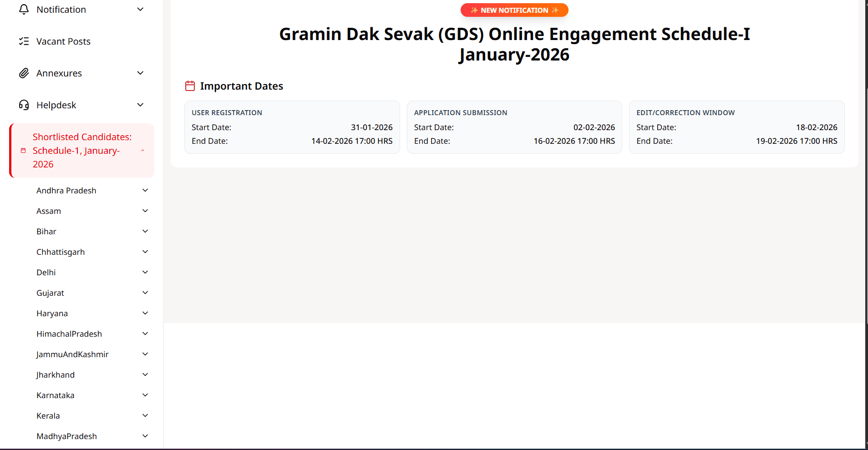Click the NEW NOTIFICATION badge
Screen dimensions: 868x450
(x=514, y=10)
